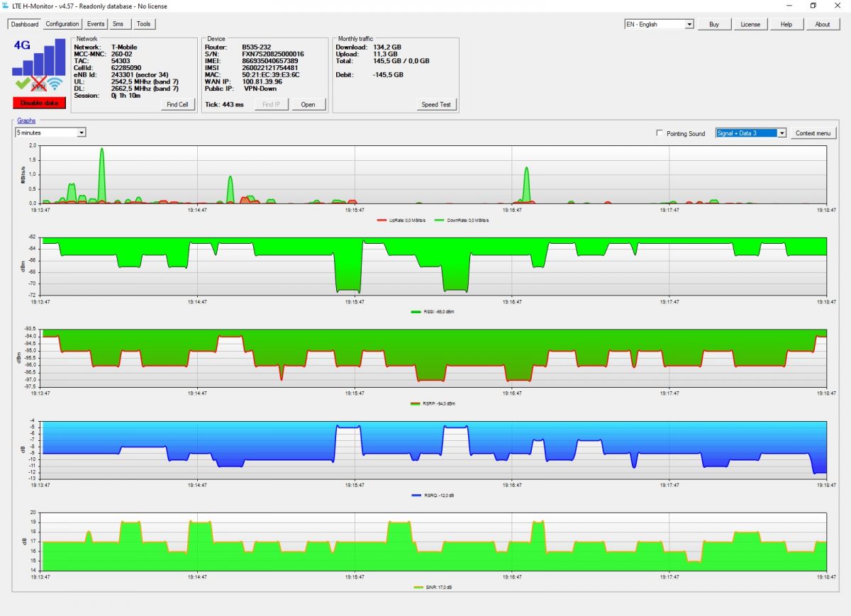Open the 5 minutes time range dropdown
The height and width of the screenshot is (616, 851).
coord(51,133)
